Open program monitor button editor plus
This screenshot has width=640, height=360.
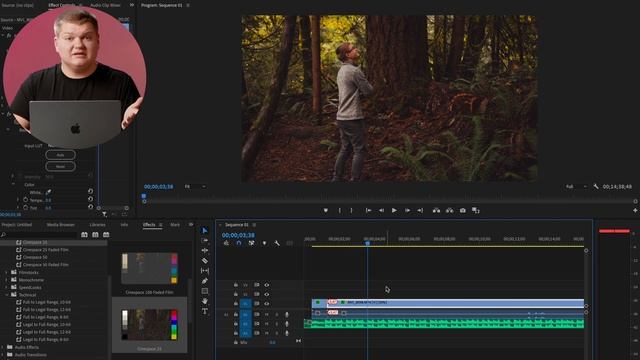pos(635,211)
